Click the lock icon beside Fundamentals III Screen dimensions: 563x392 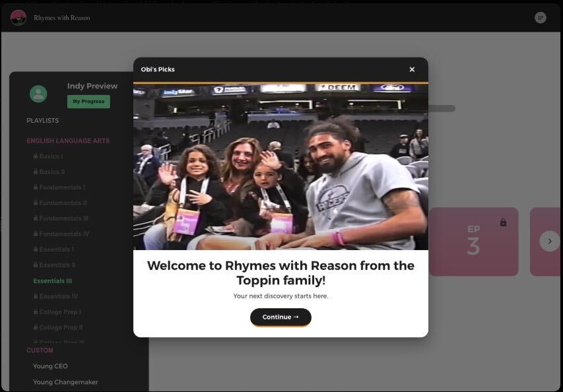click(36, 218)
